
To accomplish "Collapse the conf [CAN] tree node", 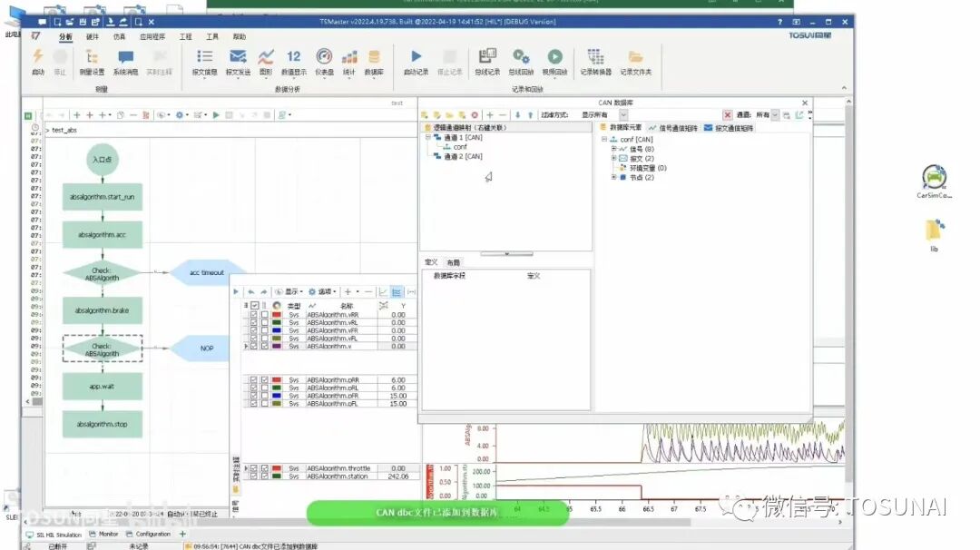I will 604,140.
